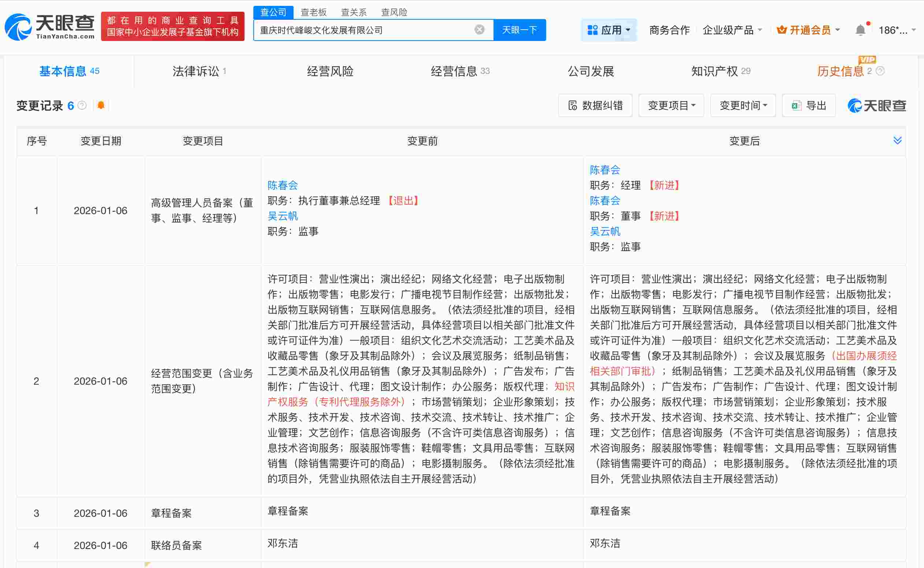
Task: Click the reminder bell beside 变更记录
Action: click(x=100, y=105)
